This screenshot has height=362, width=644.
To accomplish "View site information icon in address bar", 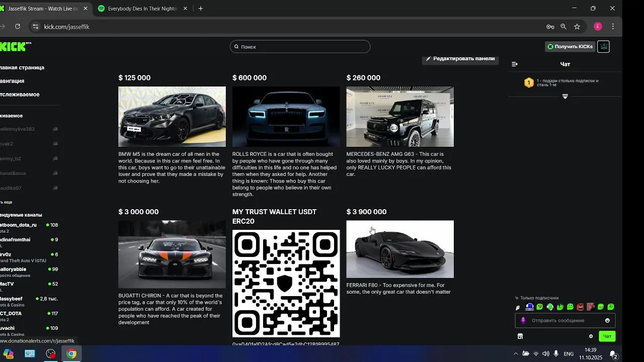I will (x=35, y=27).
